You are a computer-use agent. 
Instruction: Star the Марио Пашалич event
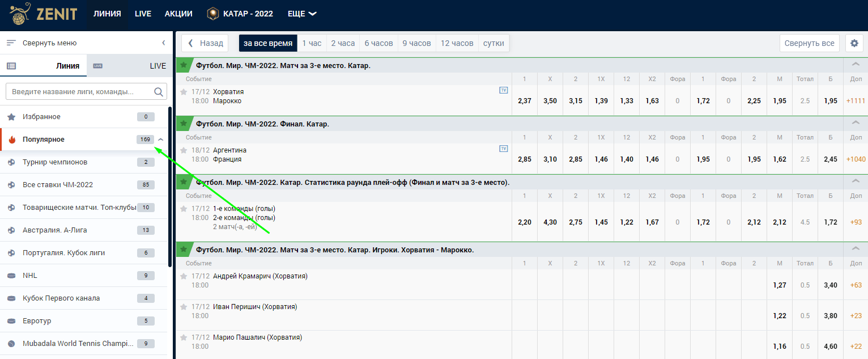[184, 337]
